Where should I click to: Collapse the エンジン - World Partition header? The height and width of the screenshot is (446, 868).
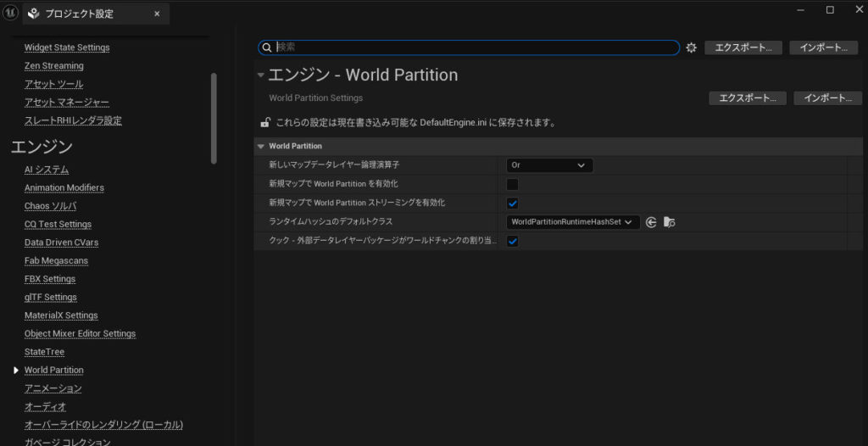click(261, 75)
